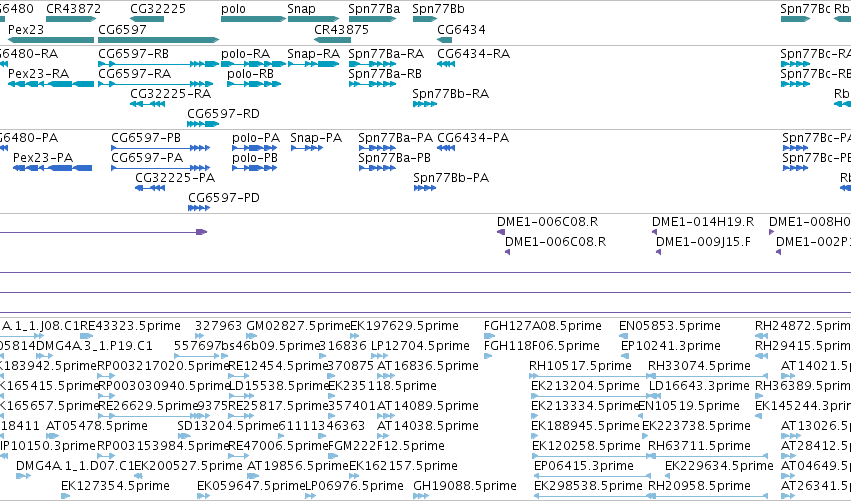The height and width of the screenshot is (501, 851).
Task: Click the Spn77Ba-RA transcript label
Action: (x=386, y=54)
